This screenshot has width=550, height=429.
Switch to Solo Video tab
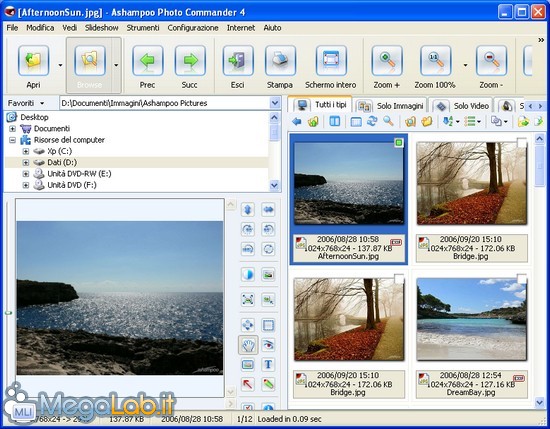click(461, 105)
